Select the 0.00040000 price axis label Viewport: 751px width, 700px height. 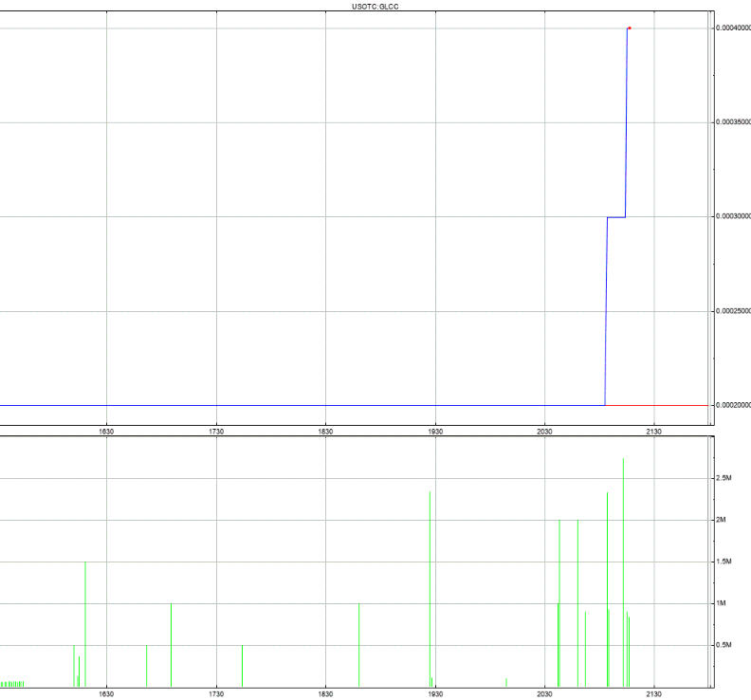click(732, 28)
